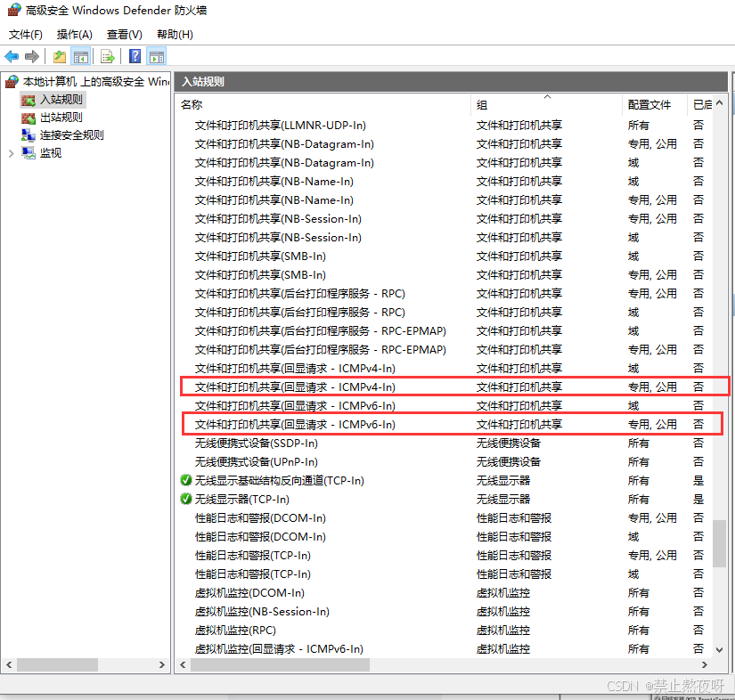
Task: Click the 已启用 column header
Action: pos(703,104)
